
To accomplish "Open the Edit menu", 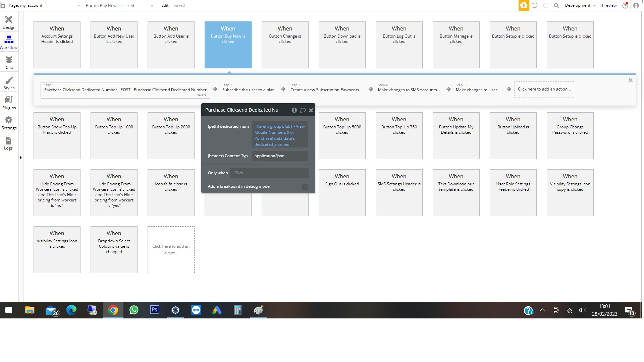I will click(165, 5).
